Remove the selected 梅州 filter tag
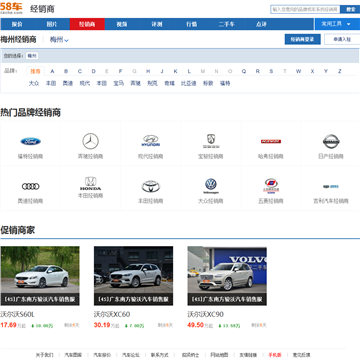 (32, 56)
